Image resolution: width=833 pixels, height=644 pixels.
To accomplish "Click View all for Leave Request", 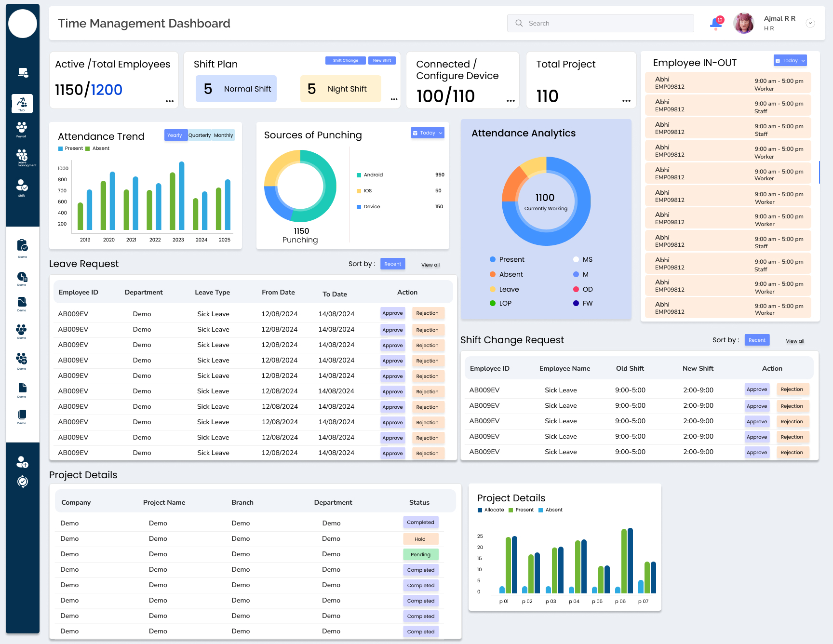I will tap(430, 265).
